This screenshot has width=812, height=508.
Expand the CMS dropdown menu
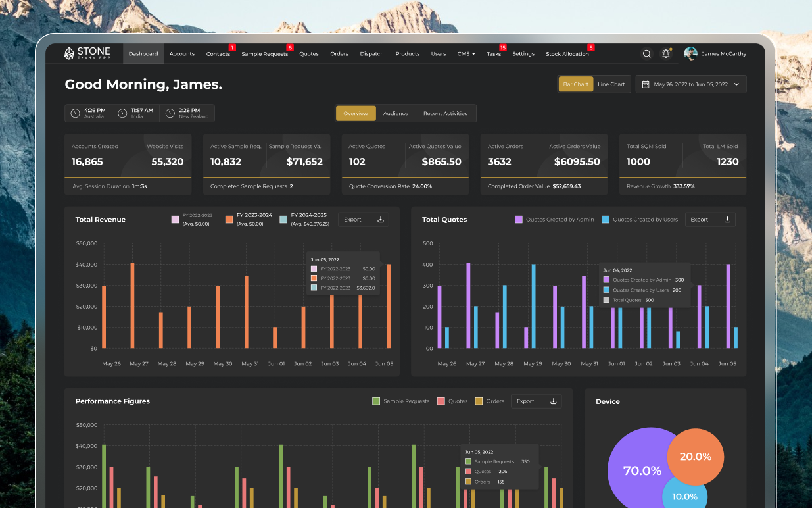(466, 54)
